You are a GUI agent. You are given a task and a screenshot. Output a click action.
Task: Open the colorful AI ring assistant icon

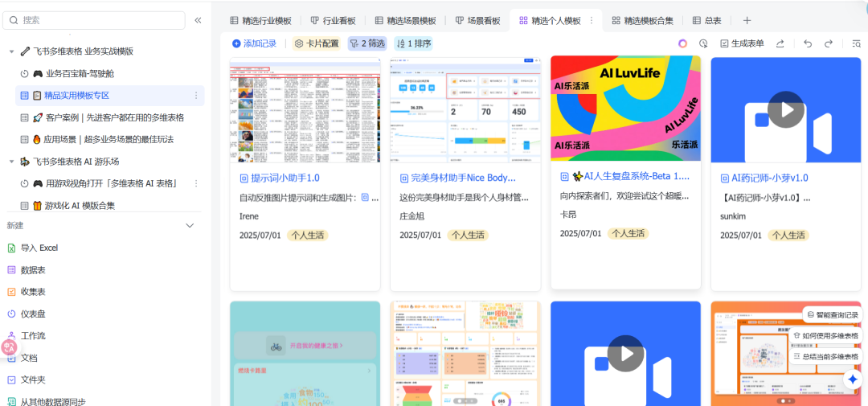point(682,43)
